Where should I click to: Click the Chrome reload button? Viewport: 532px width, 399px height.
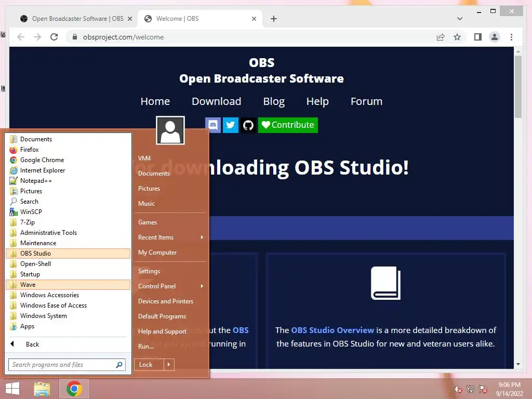coord(54,37)
